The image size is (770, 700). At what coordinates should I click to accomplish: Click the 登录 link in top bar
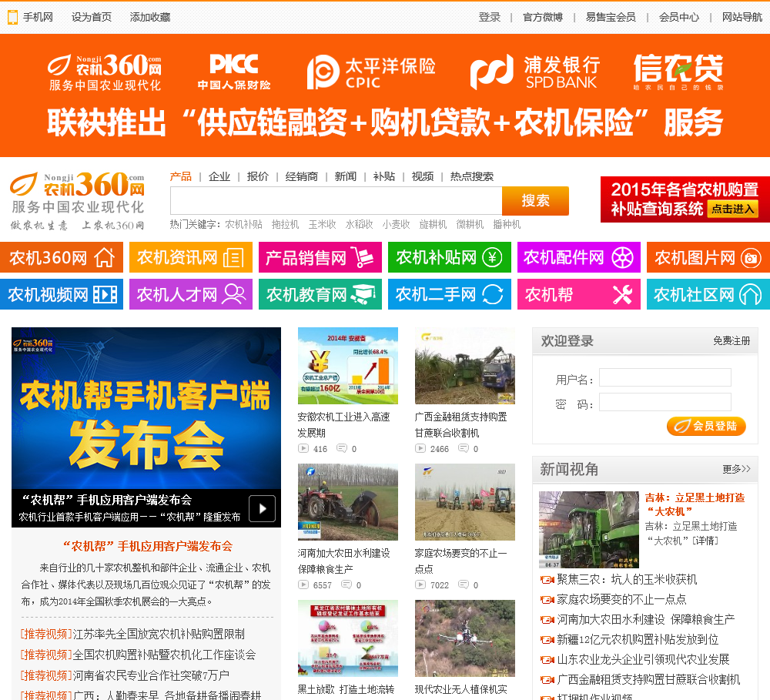(490, 17)
